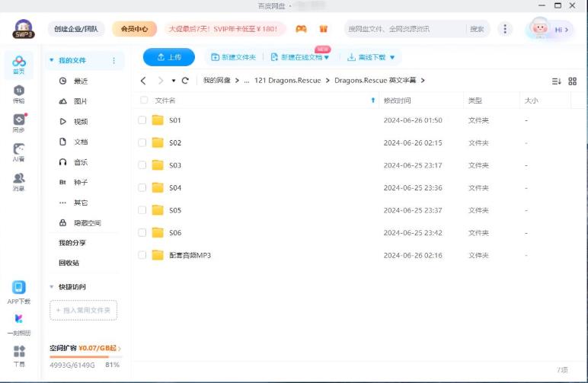
Task: Open the 首页 home icon in sidebar
Action: tap(19, 65)
